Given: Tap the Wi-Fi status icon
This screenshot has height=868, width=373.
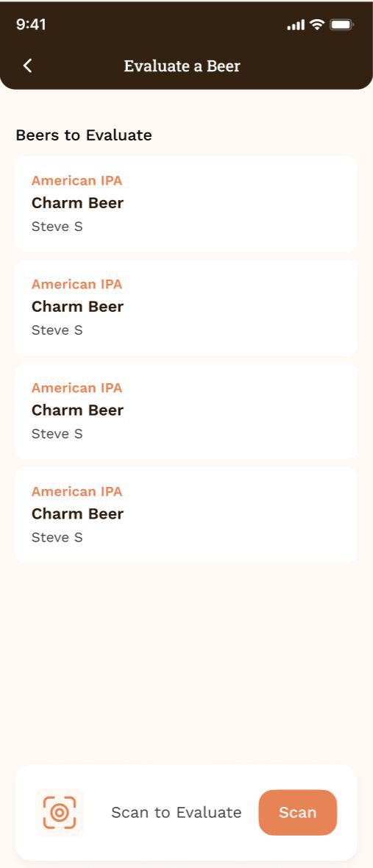Looking at the screenshot, I should click(316, 25).
